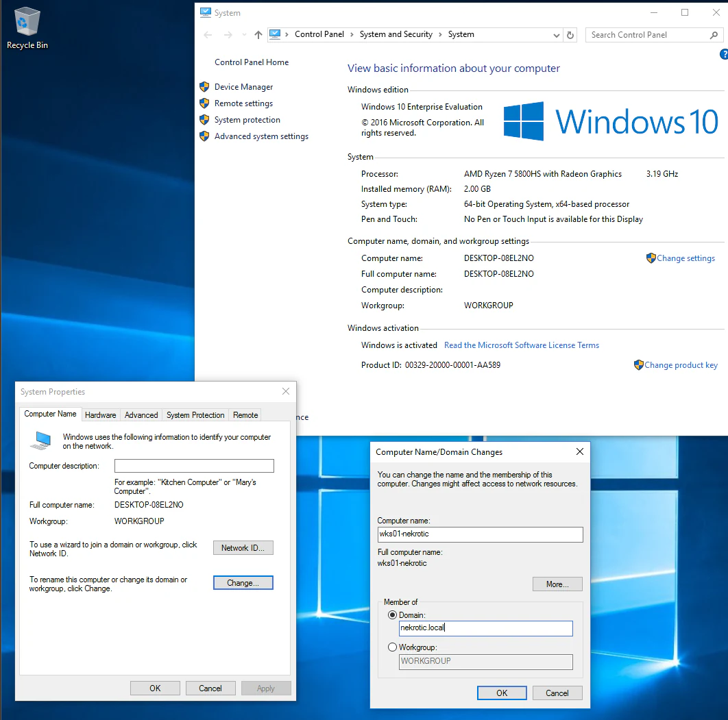Expand the address bar history dropdown

(556, 35)
